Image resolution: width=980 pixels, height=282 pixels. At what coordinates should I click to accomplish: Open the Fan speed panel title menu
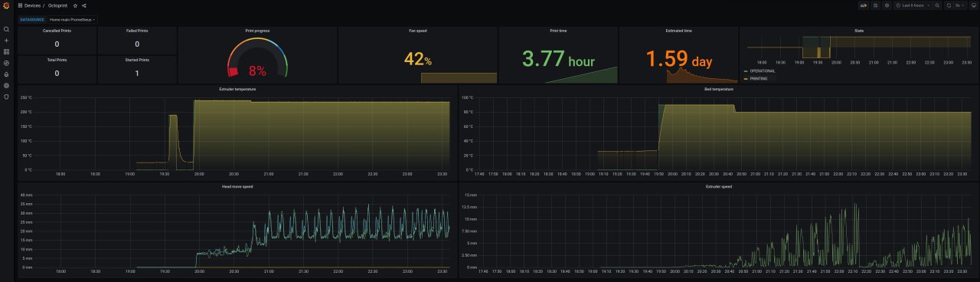(x=418, y=31)
